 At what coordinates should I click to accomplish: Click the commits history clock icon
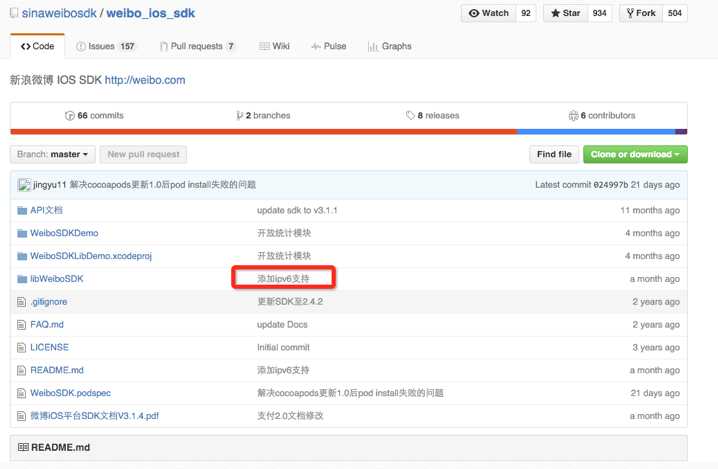click(70, 115)
